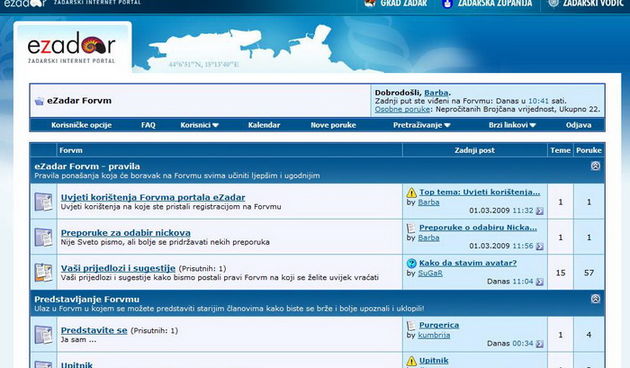The height and width of the screenshot is (368, 630).
Task: Click the Forvm column header
Action: click(71, 150)
